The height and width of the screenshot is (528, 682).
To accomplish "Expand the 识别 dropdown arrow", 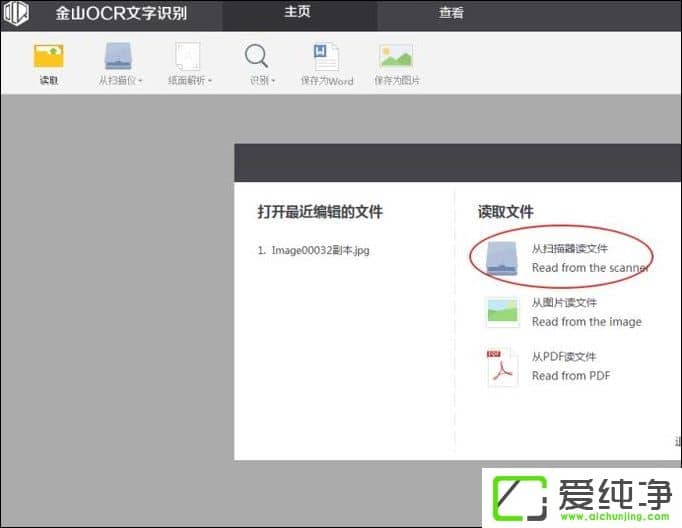I will click(273, 81).
